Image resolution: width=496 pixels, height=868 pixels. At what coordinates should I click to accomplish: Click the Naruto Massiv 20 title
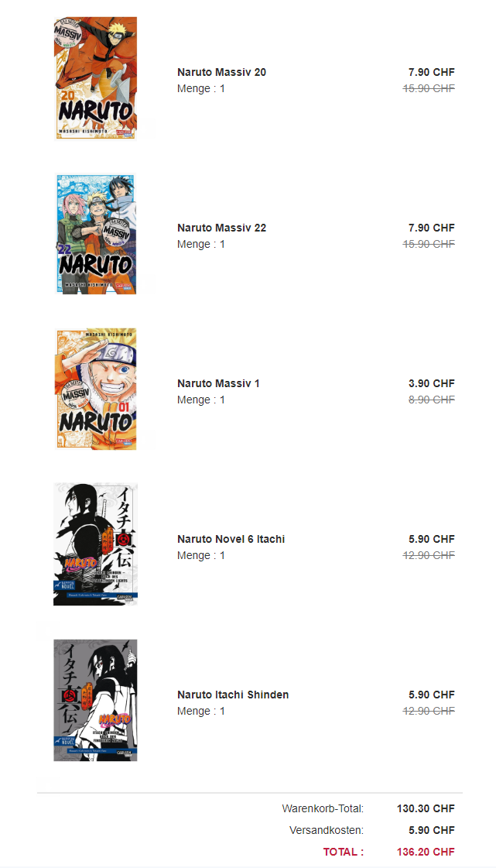click(221, 72)
